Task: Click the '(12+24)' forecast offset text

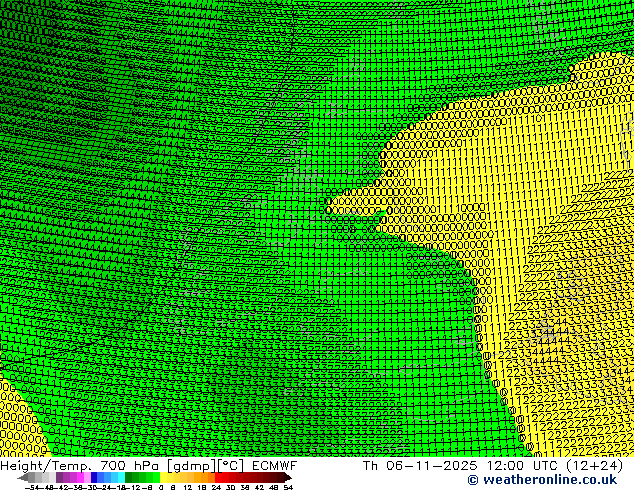Action: [595, 466]
